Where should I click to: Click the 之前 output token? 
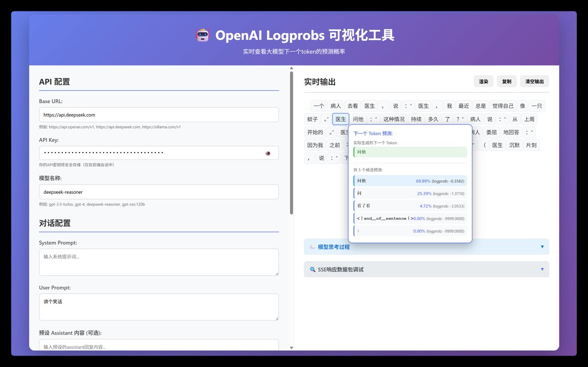[335, 145]
